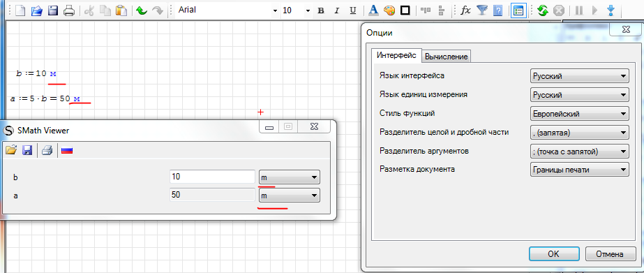The width and height of the screenshot is (644, 273).
Task: Click the OK button in Опции dialog
Action: coord(554,254)
